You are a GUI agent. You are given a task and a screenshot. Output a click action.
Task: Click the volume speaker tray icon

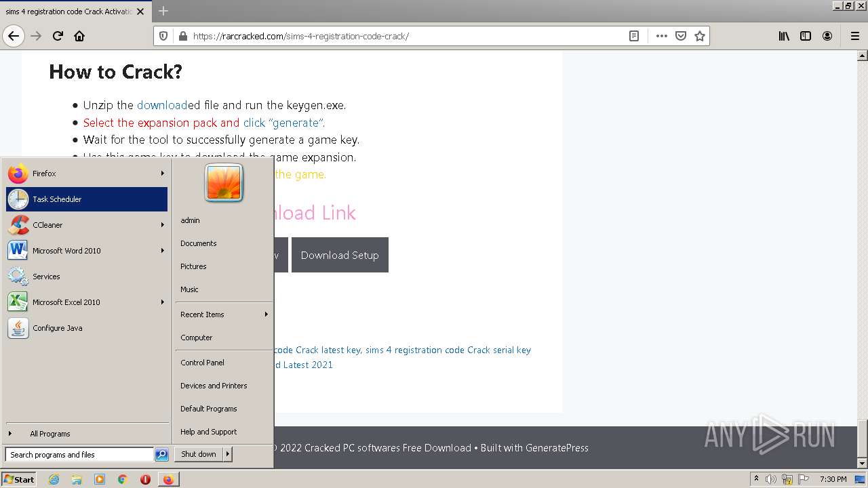tap(772, 479)
